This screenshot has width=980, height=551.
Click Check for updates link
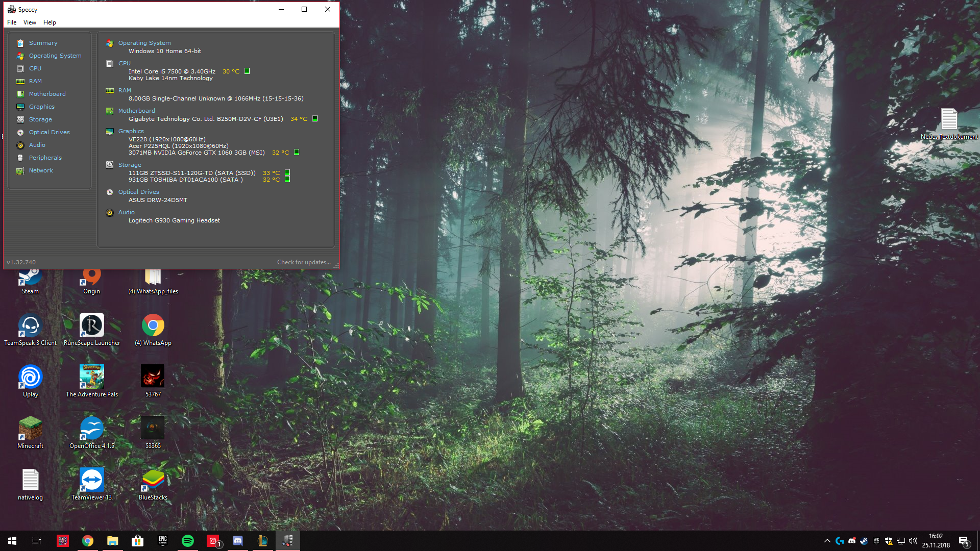click(x=304, y=262)
